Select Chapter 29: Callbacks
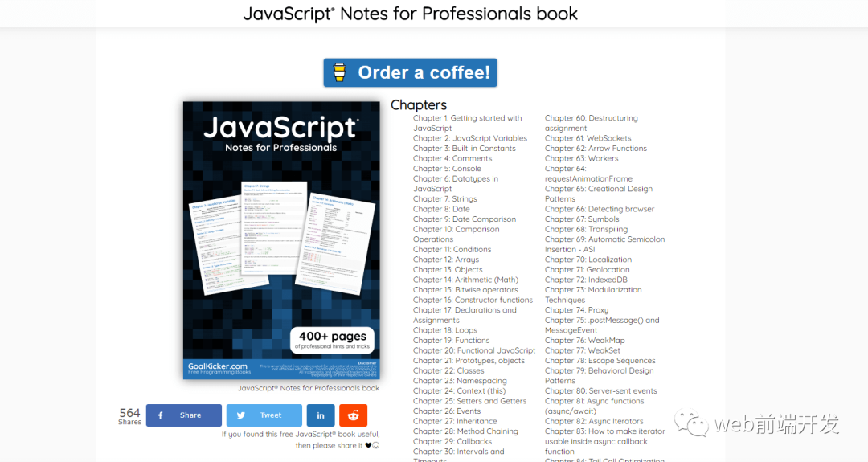This screenshot has width=868, height=462. [x=452, y=442]
